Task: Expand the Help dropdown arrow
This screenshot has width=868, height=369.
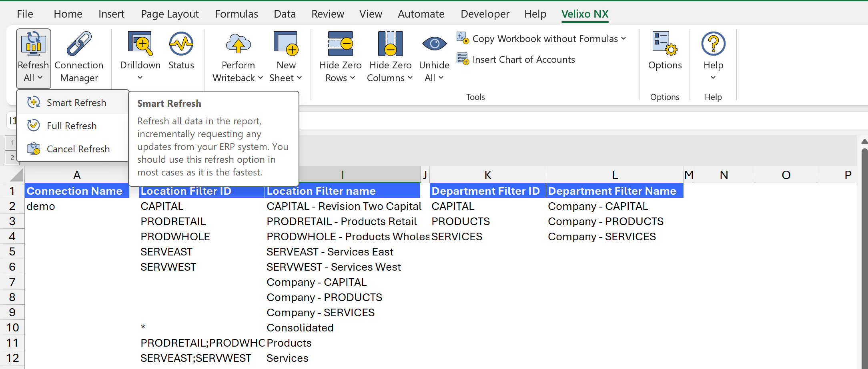Action: [x=713, y=78]
